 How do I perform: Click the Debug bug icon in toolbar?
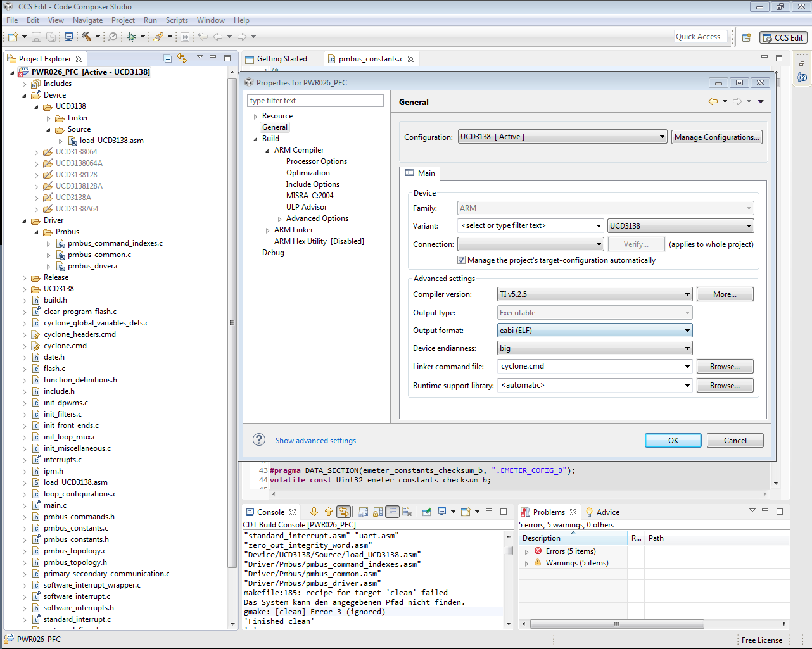(132, 37)
